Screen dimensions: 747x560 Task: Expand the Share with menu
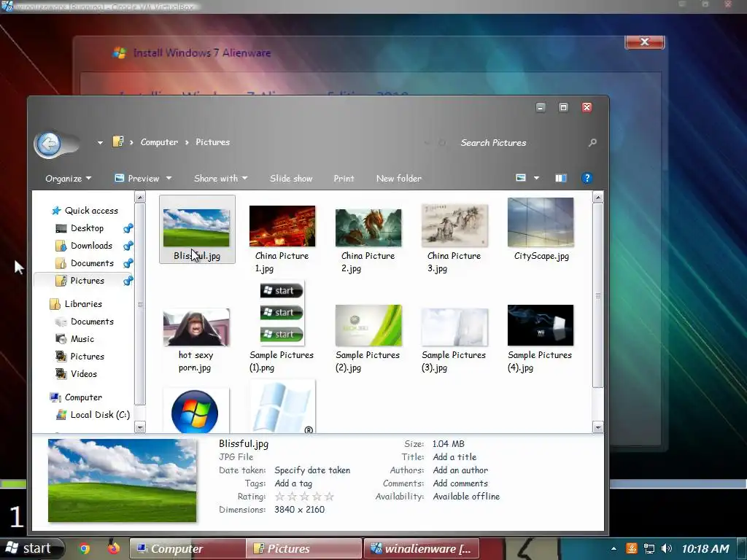(220, 179)
